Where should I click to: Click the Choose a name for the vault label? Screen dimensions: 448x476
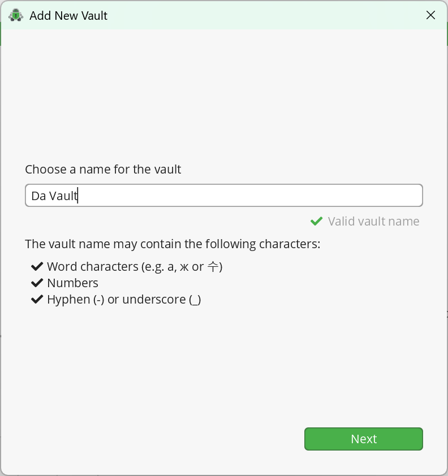[103, 169]
